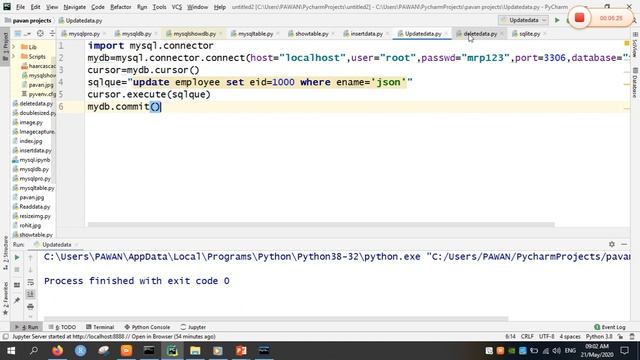The height and width of the screenshot is (360, 640).
Task: Hide the Run panel with the minimize dash
Action: [624, 244]
